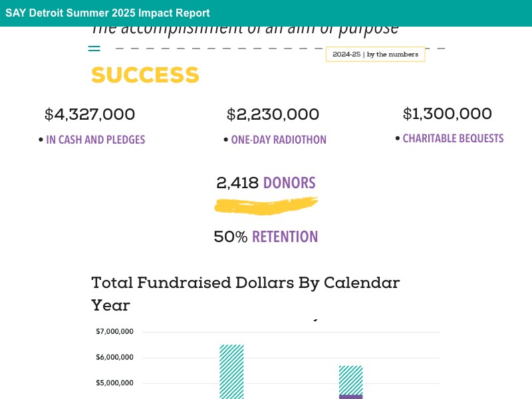Click the teal double-line icon beside dashed divider
The height and width of the screenshot is (399, 532).
[x=94, y=49]
